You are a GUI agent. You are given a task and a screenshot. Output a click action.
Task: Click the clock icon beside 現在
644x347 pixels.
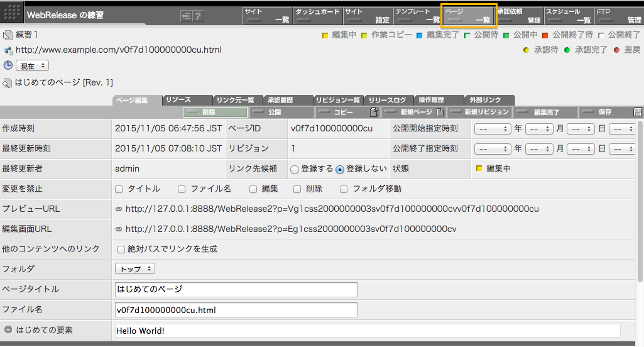coord(8,65)
